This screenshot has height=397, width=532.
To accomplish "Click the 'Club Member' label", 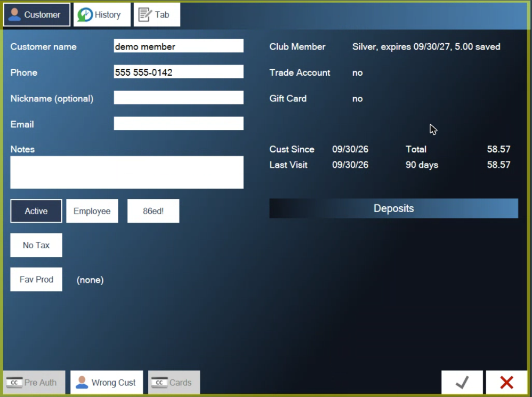I will point(297,47).
